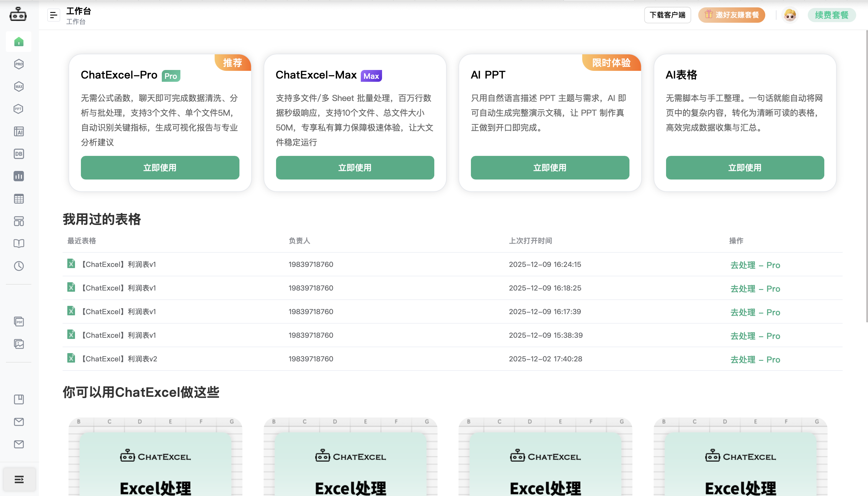Open the PDF tool sidebar icon
This screenshot has height=496, width=868.
coord(19,322)
